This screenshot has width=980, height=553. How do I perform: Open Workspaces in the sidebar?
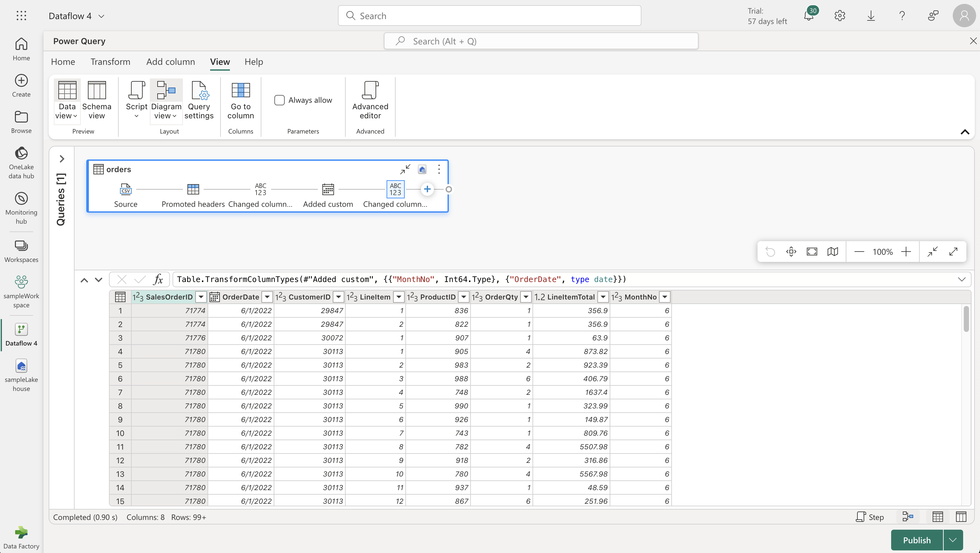(21, 251)
